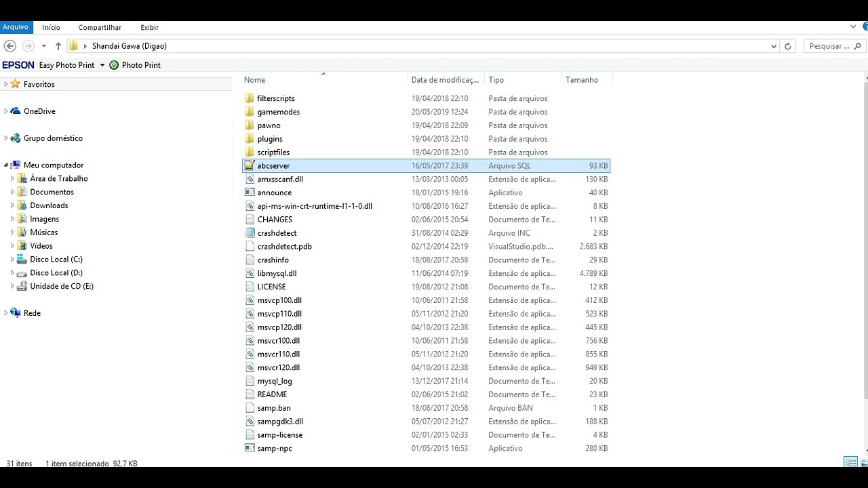Viewport: 868px width, 488px height.
Task: Select Documentos in navigation pane
Action: (52, 192)
